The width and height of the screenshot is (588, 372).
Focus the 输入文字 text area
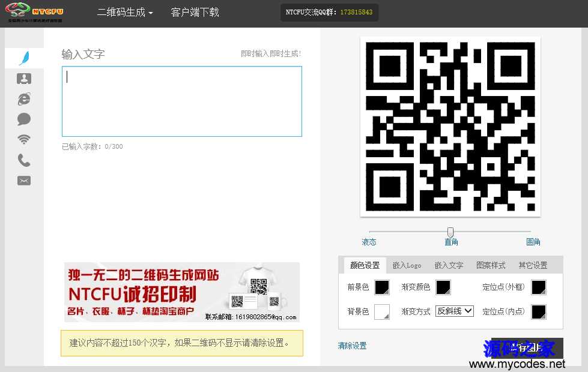182,101
